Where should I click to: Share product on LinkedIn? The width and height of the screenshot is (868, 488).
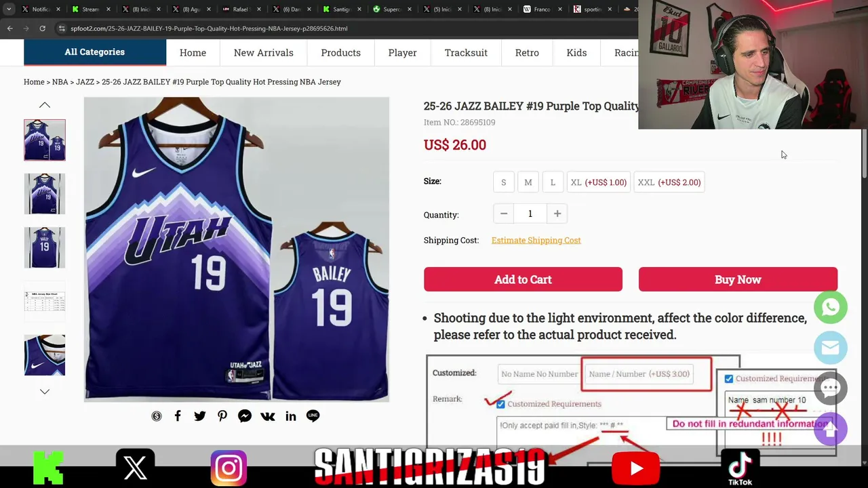click(x=291, y=416)
